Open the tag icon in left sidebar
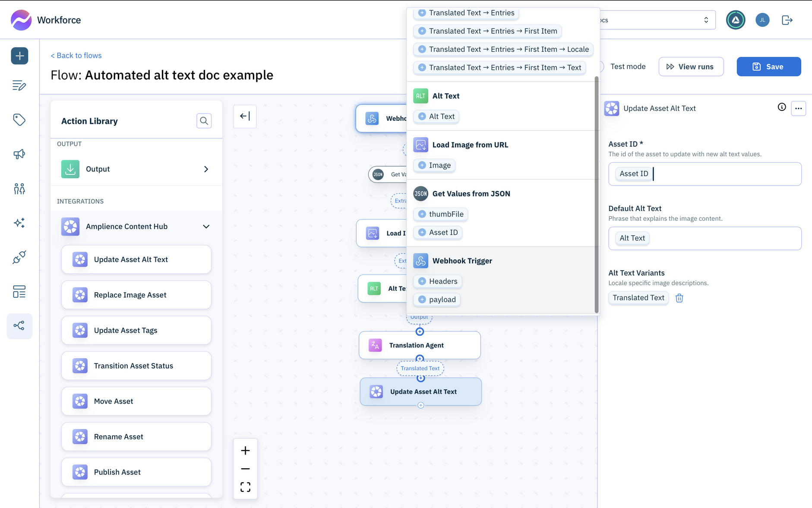 click(19, 120)
